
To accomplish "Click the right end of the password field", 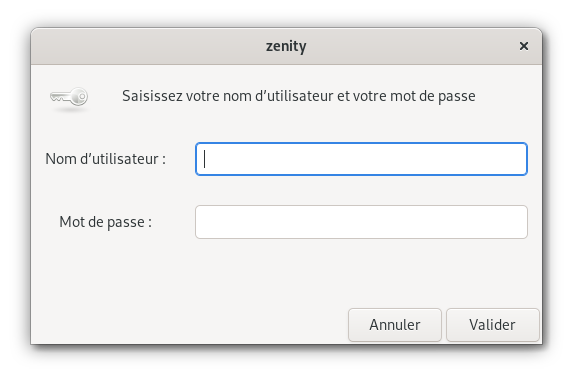I will tap(515, 222).
